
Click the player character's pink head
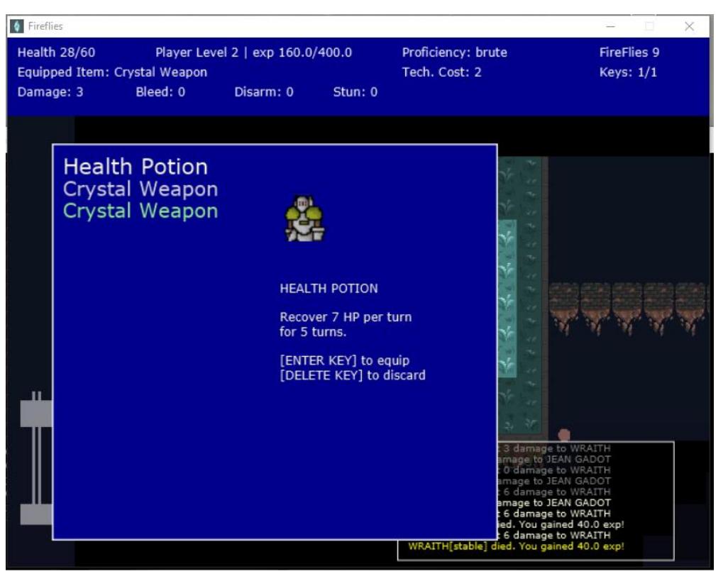pos(563,435)
